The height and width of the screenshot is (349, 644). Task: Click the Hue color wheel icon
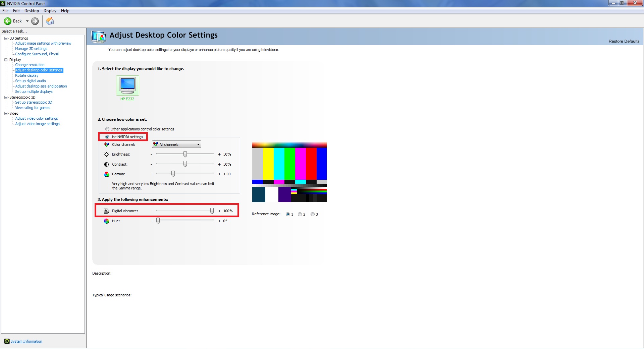106,221
